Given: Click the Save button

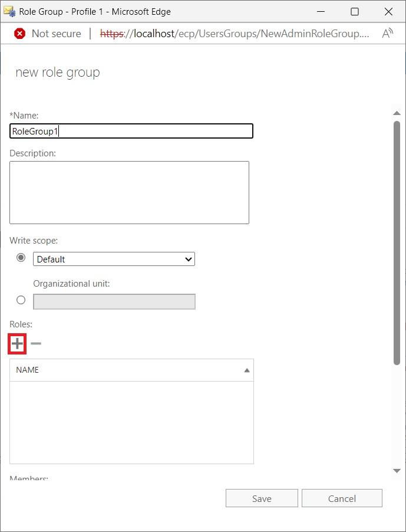Looking at the screenshot, I should point(262,498).
